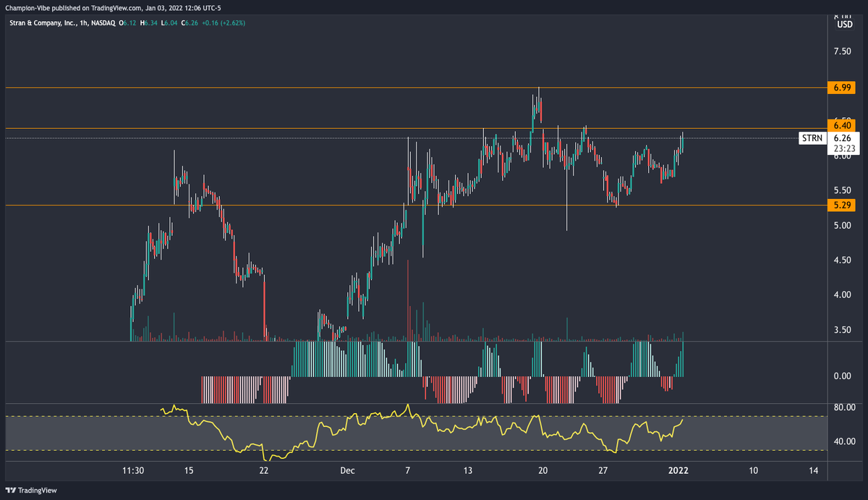The image size is (868, 500).
Task: Click the 3.50 price axis value
Action: point(843,329)
